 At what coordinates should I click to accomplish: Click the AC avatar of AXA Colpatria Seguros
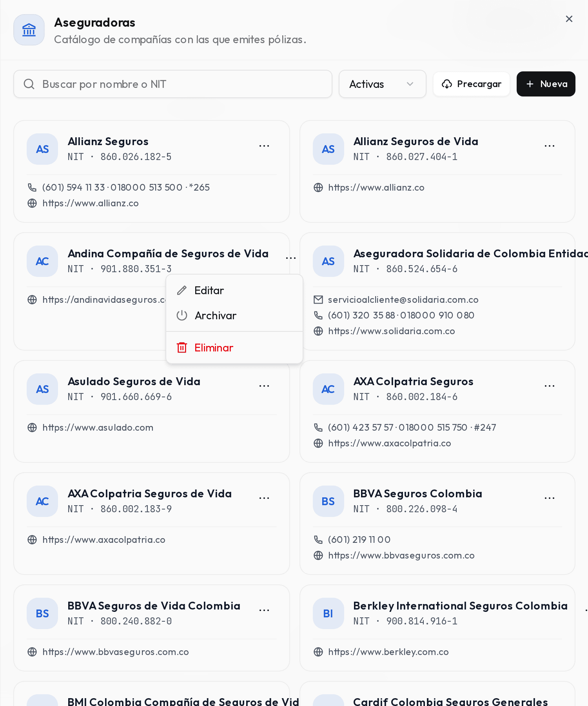click(x=328, y=389)
